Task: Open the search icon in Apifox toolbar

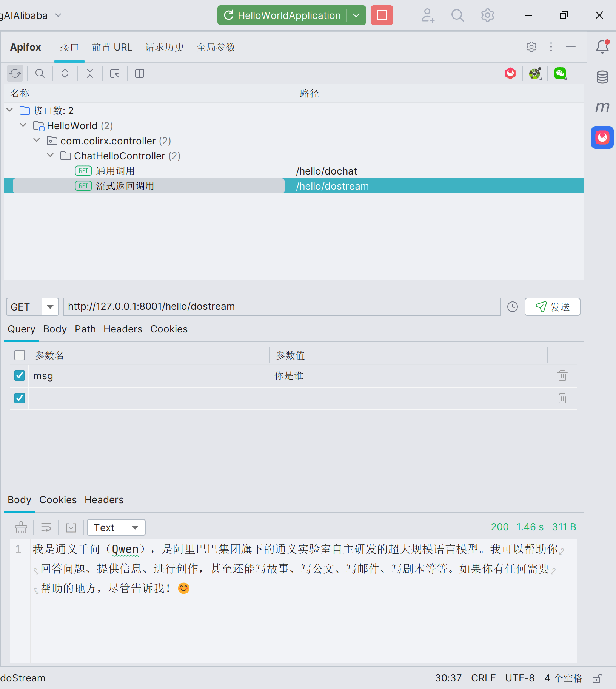Action: [x=40, y=73]
